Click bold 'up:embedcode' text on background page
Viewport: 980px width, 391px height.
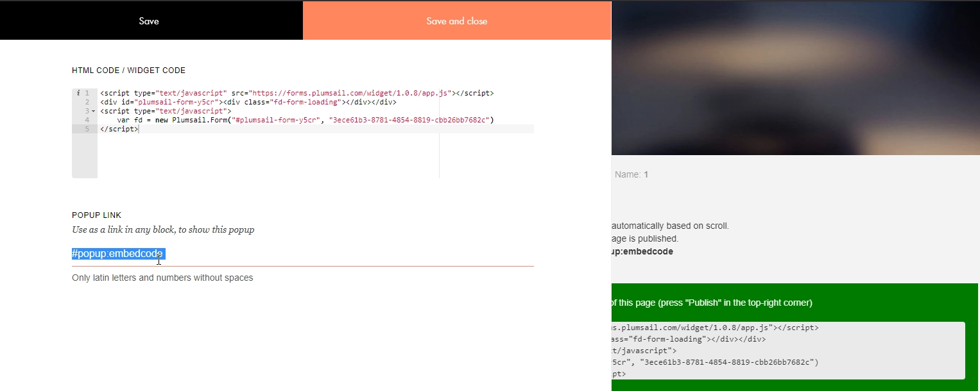(642, 251)
